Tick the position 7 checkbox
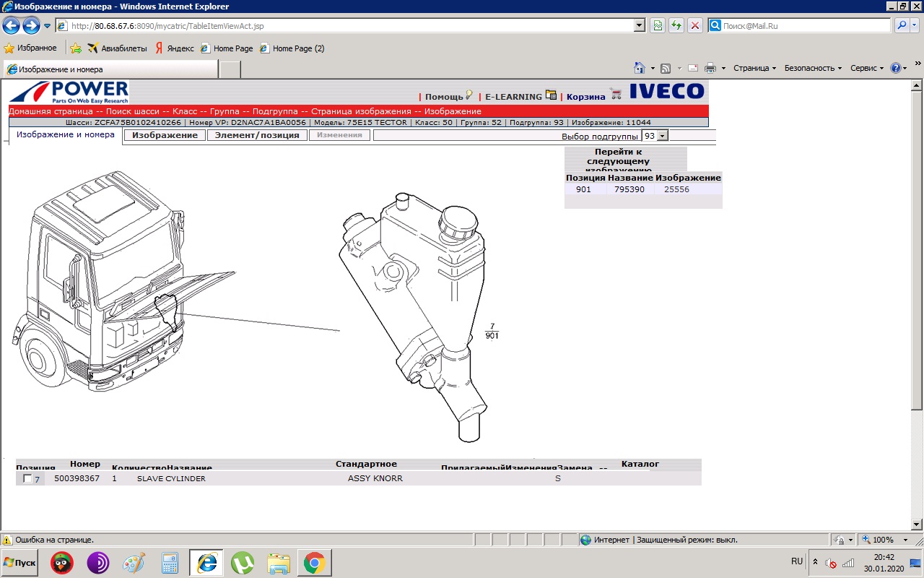 [x=27, y=478]
